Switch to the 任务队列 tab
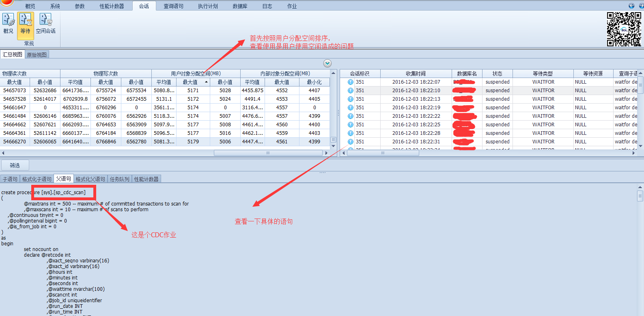Image resolution: width=644 pixels, height=316 pixels. coord(120,179)
